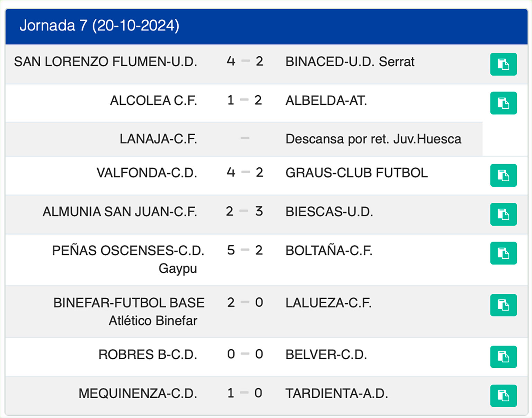This screenshot has width=532, height=418.
Task: Click BINACED-U.D. Serrat team name
Action: [349, 62]
